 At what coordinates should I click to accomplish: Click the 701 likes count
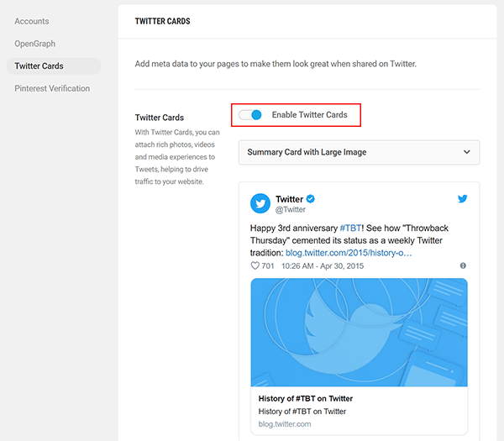[x=268, y=266]
